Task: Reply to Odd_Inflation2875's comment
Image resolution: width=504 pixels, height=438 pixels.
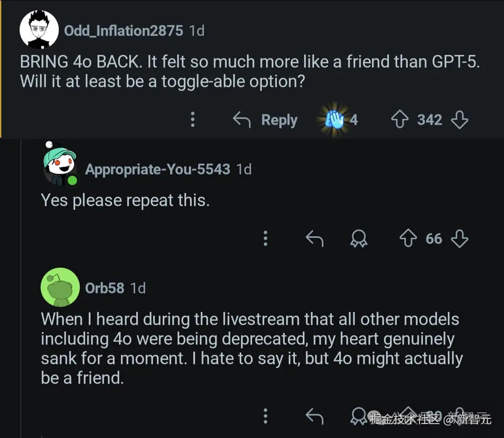Action: [265, 120]
